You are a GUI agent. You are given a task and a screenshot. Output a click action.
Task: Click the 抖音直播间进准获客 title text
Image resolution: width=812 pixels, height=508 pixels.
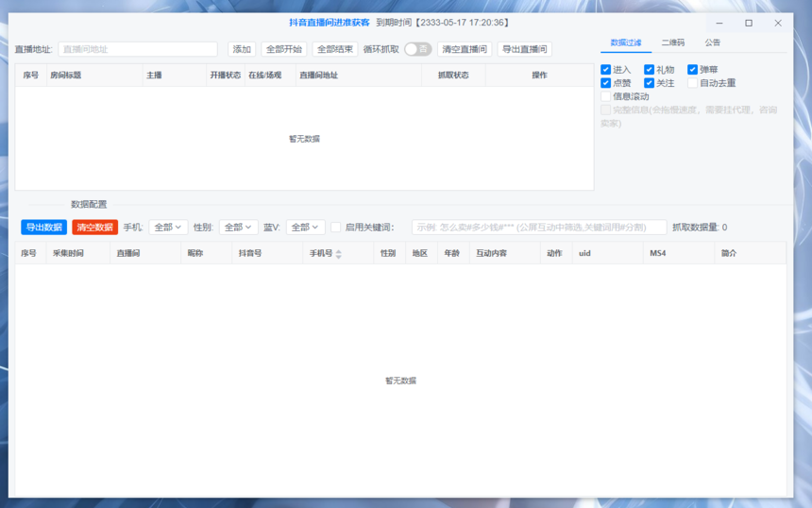click(330, 23)
